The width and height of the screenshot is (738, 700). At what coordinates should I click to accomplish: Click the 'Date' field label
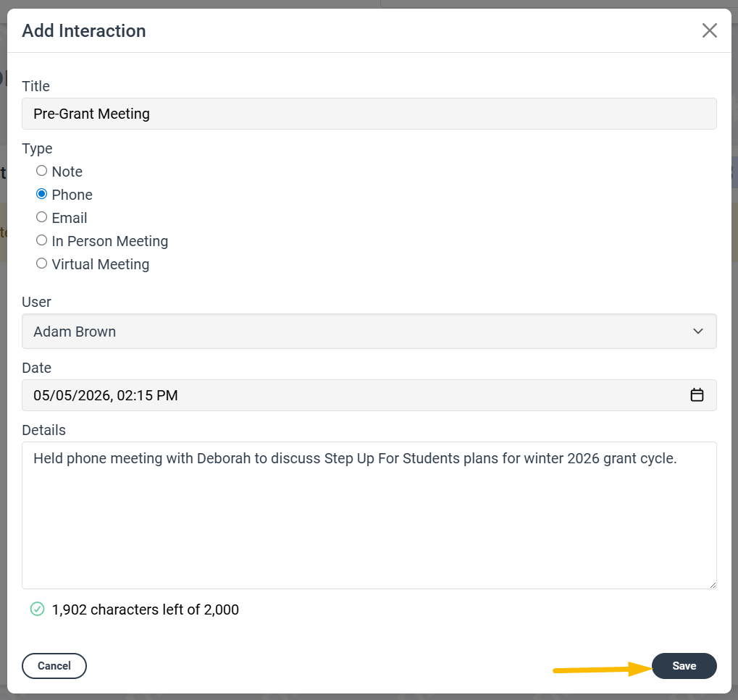tap(37, 368)
